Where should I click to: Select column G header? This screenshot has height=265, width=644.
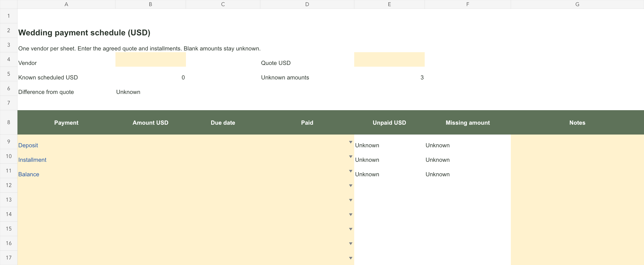(577, 4)
